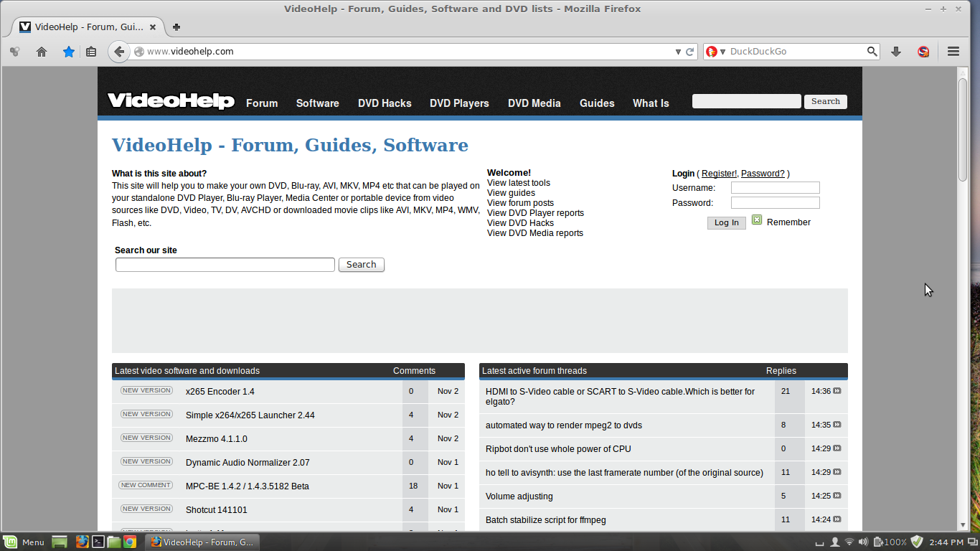The height and width of the screenshot is (551, 980).
Task: Open Shotcut 141101 entry
Action: coord(216,510)
